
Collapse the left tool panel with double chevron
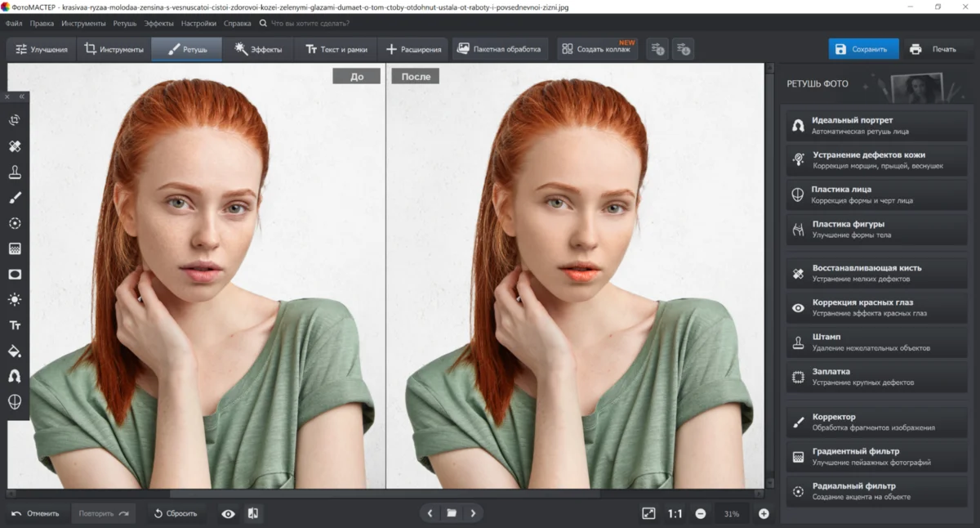[22, 96]
